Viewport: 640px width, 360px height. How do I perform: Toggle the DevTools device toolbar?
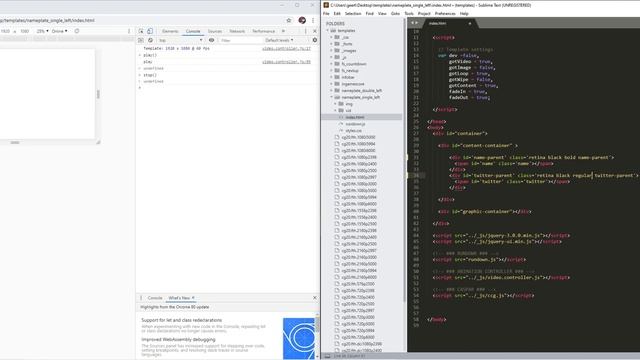click(x=150, y=31)
